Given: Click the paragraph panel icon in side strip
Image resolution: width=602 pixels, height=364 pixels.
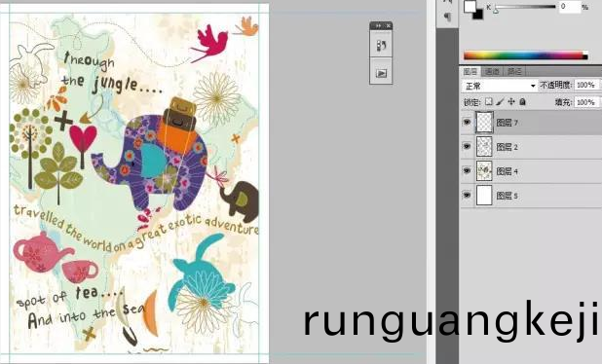Looking at the screenshot, I should (x=447, y=17).
